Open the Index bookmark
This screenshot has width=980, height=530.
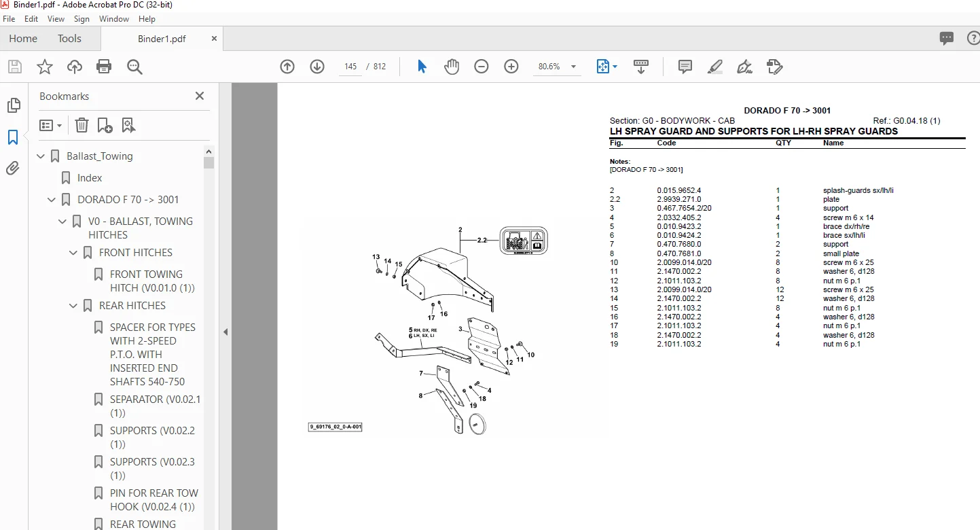click(90, 178)
